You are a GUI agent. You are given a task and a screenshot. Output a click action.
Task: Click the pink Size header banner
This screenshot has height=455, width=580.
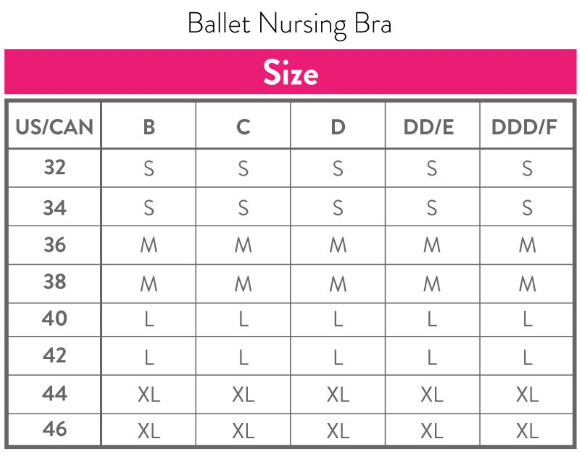290,71
